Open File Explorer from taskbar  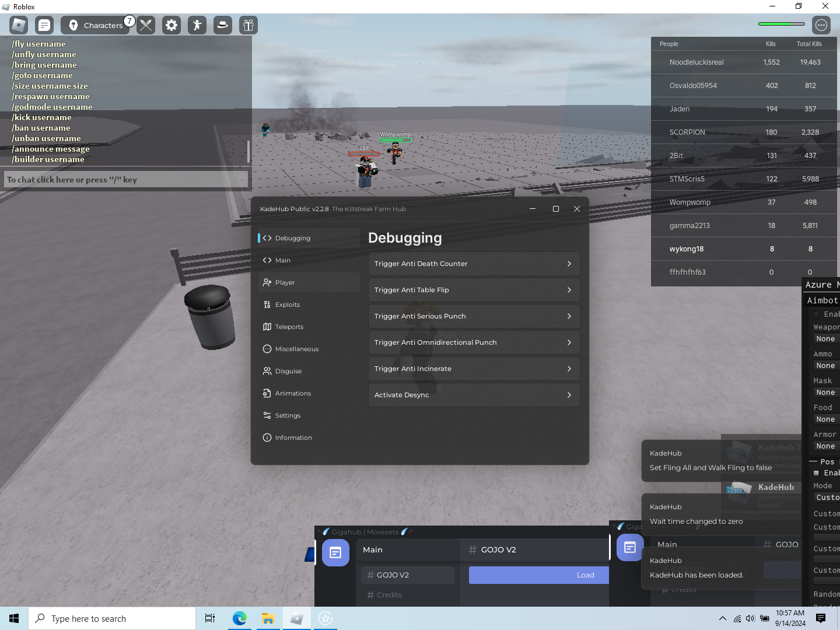click(268, 618)
